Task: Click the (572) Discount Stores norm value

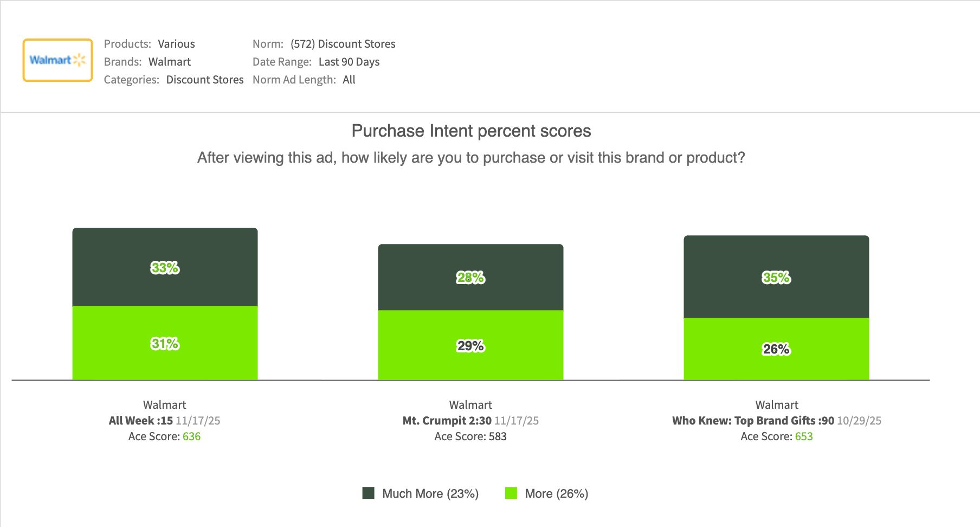Action: (343, 44)
